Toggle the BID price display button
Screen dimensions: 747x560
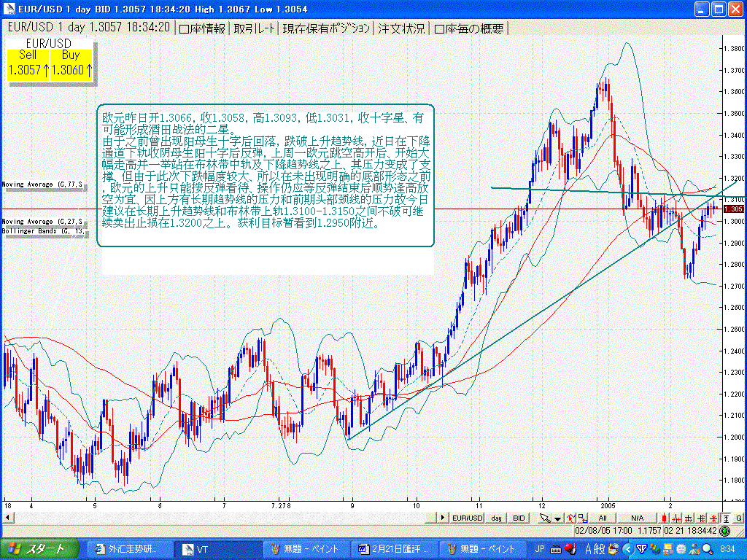coord(518,517)
